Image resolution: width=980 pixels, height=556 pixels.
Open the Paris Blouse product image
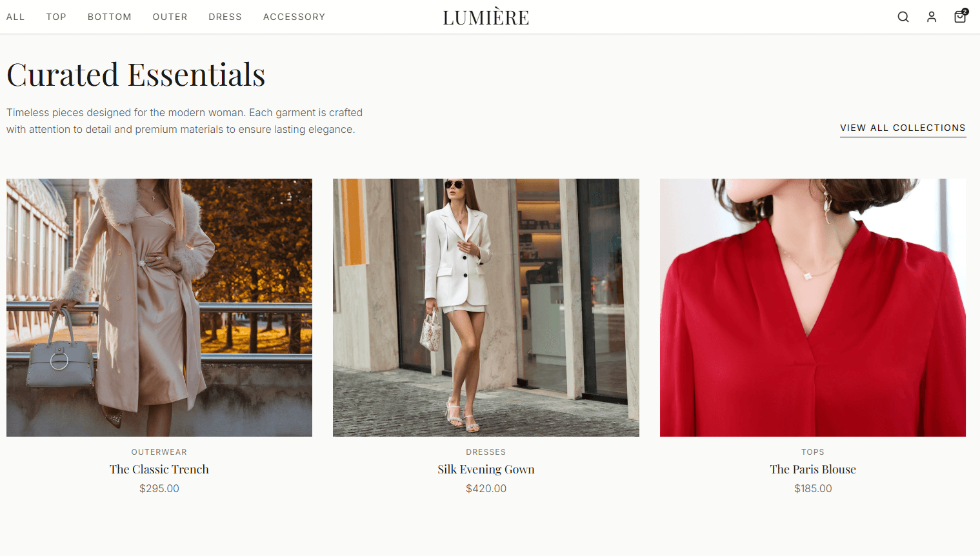tap(813, 308)
